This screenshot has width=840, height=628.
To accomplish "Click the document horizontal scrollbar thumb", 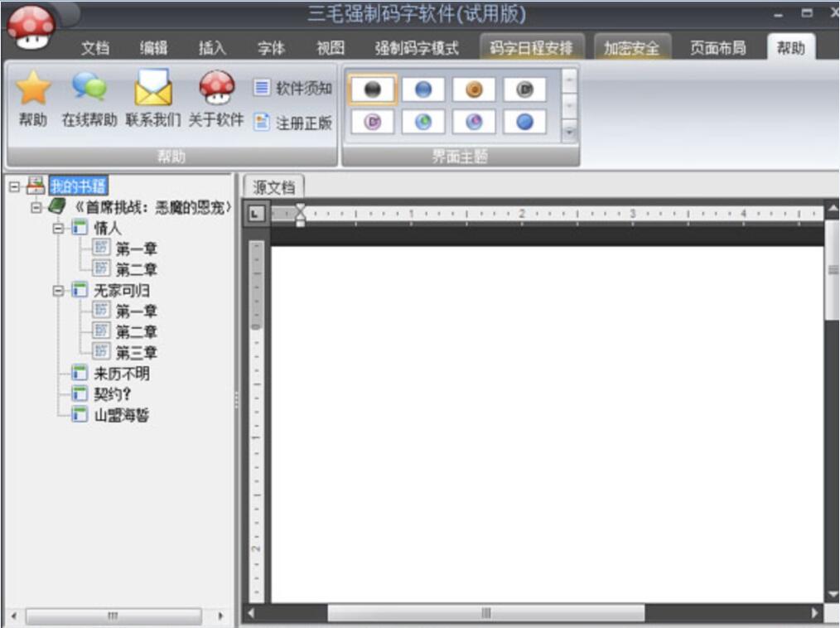I will [x=485, y=613].
